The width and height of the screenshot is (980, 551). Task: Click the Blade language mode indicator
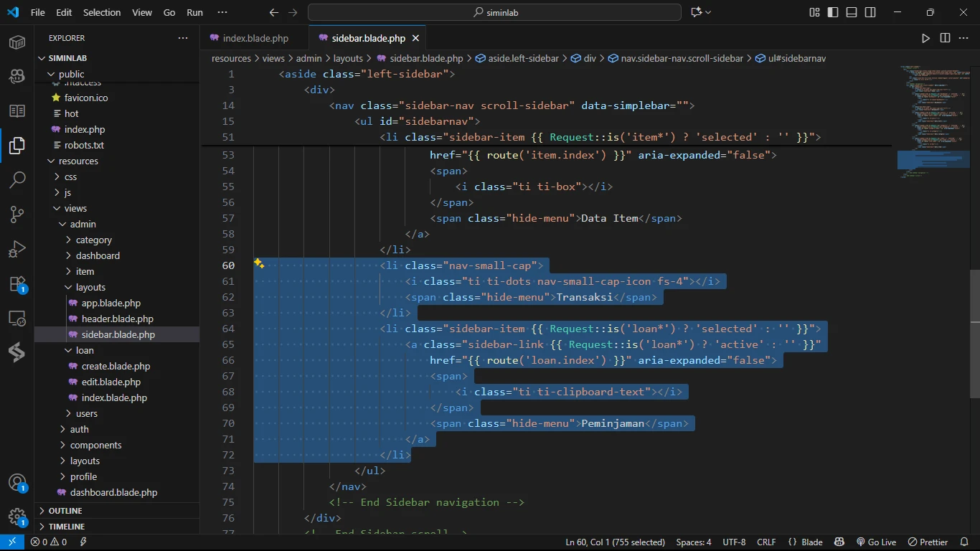click(805, 542)
